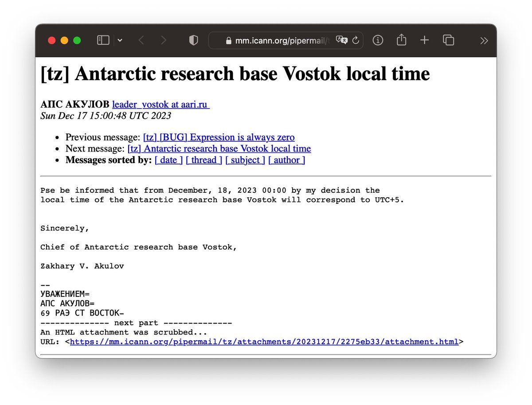Open the Share menu

pyautogui.click(x=401, y=40)
